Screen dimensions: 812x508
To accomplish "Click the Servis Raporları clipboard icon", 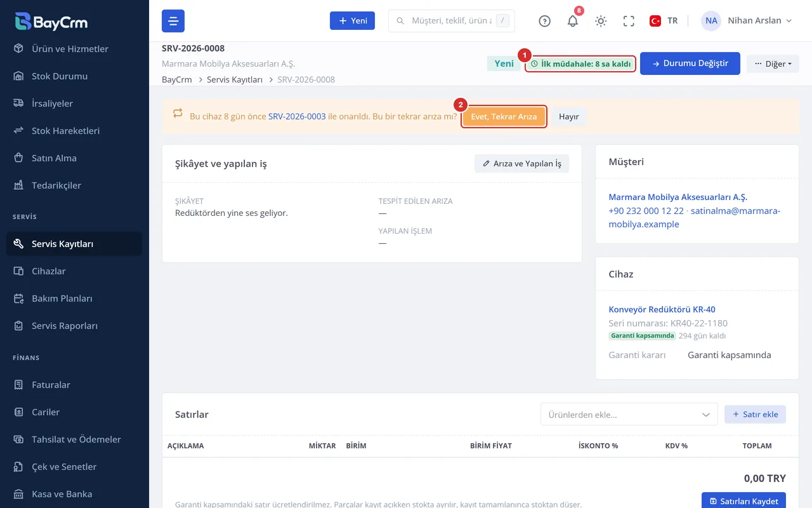I will click(19, 326).
